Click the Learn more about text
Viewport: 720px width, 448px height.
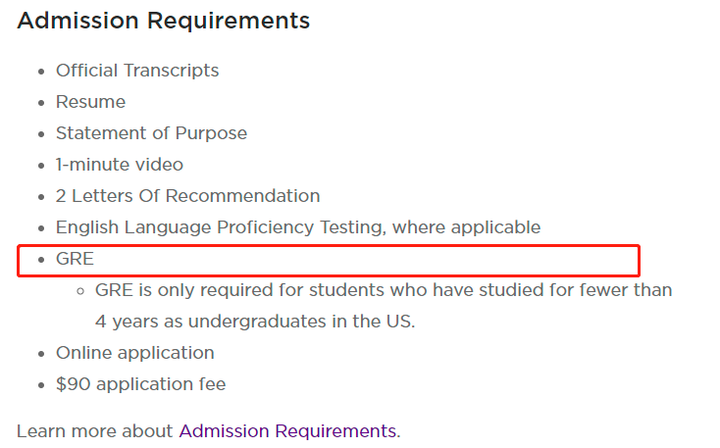pos(95,431)
